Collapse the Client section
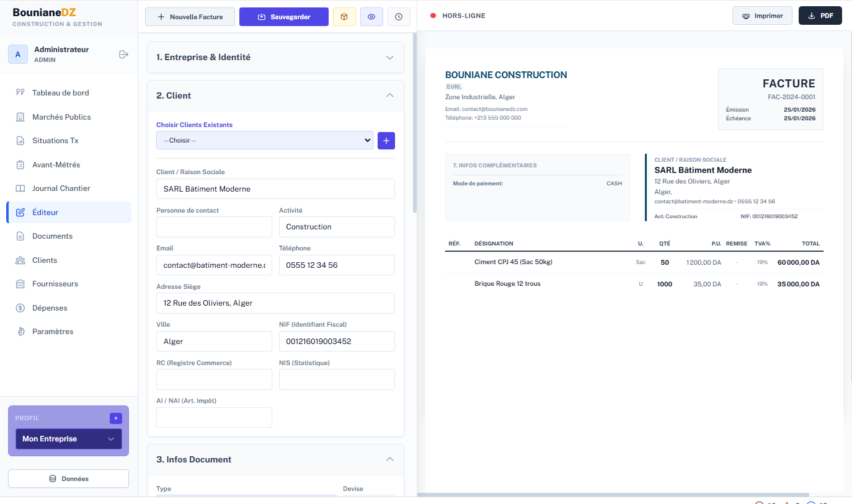This screenshot has width=852, height=504. click(389, 95)
